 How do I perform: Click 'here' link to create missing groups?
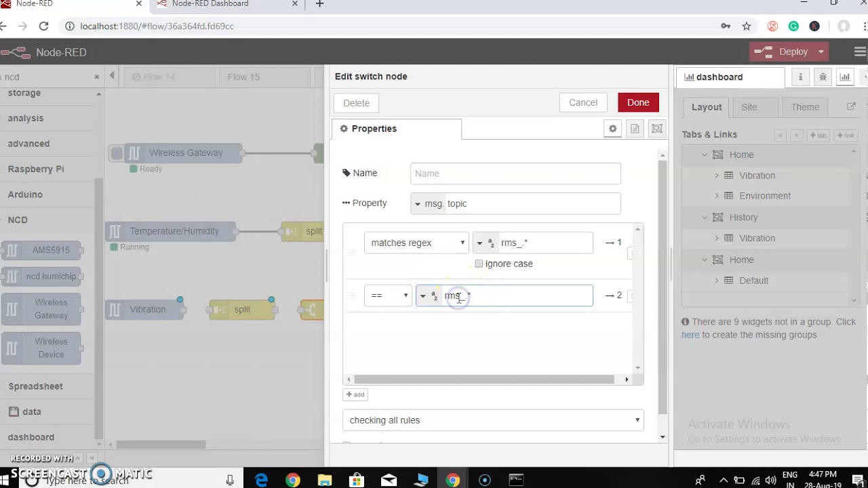(690, 335)
